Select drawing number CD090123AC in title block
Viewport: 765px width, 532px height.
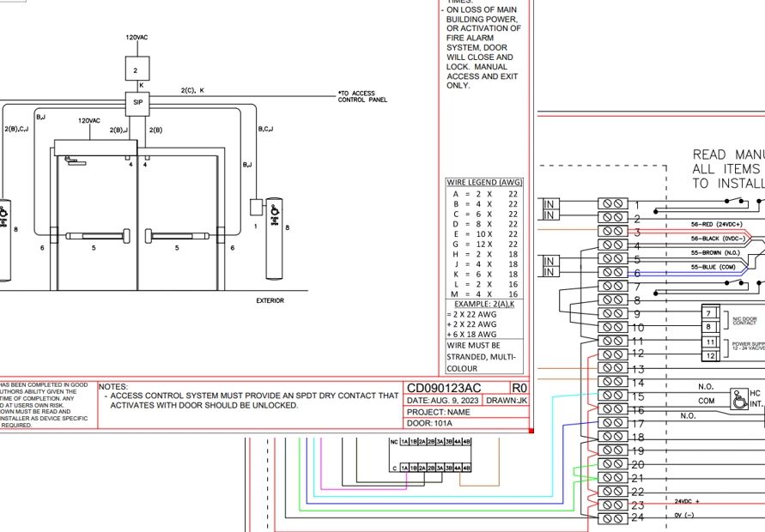(444, 388)
